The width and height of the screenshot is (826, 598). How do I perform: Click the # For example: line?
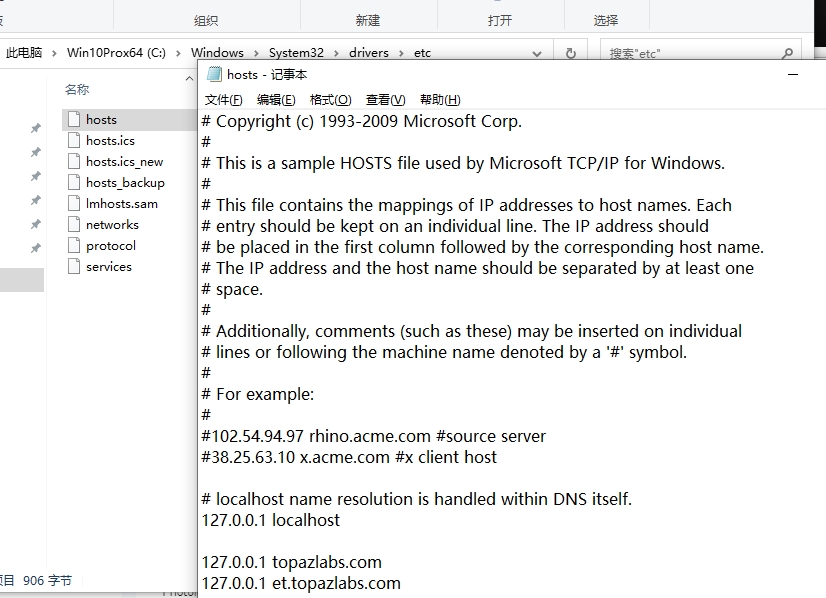(x=258, y=394)
